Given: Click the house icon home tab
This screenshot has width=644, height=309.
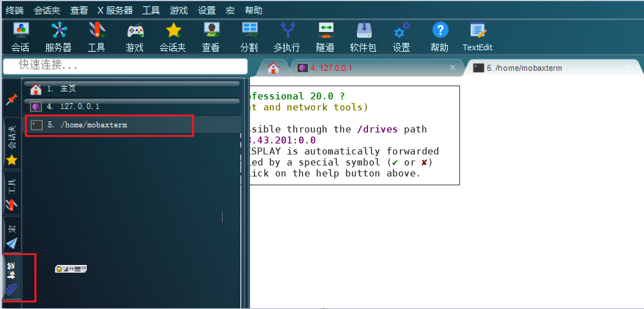Looking at the screenshot, I should [273, 68].
